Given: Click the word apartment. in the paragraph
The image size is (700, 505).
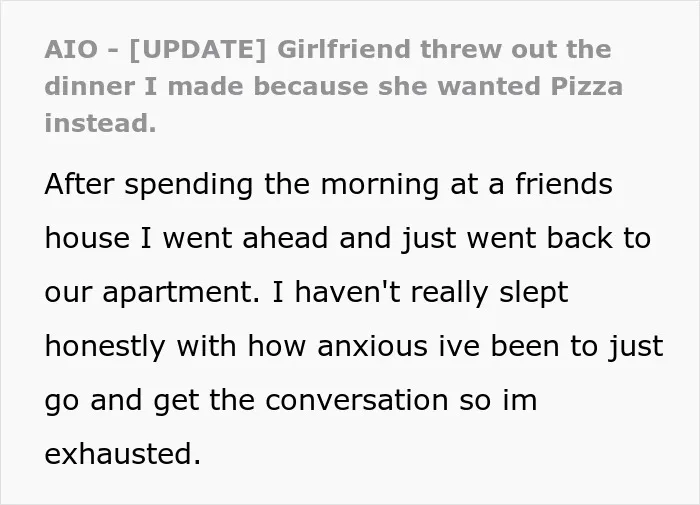Looking at the screenshot, I should [181, 293].
